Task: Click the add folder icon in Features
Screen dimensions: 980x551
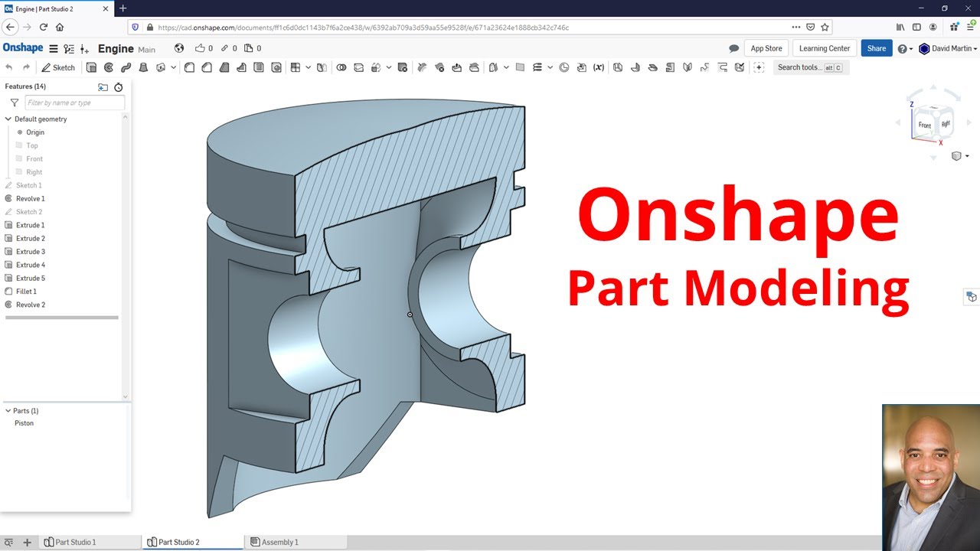Action: (103, 87)
